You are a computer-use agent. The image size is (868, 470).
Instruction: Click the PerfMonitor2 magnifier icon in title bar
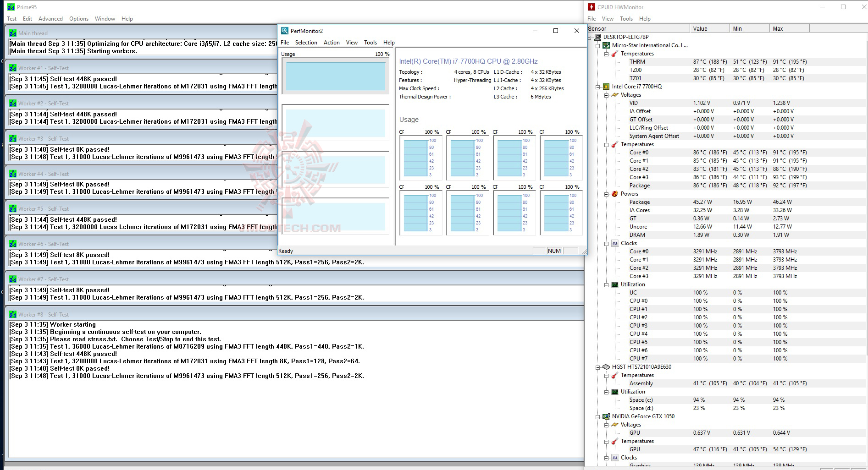(285, 31)
